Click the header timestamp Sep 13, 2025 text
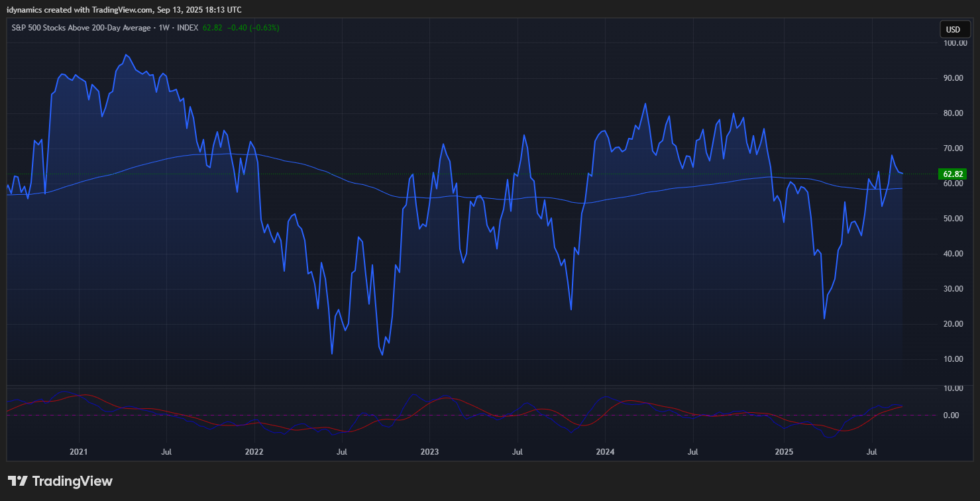Image resolution: width=980 pixels, height=501 pixels. click(x=187, y=9)
